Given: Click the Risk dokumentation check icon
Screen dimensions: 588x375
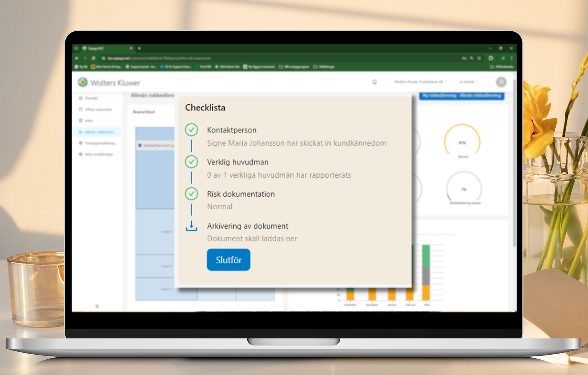Looking at the screenshot, I should tap(191, 194).
